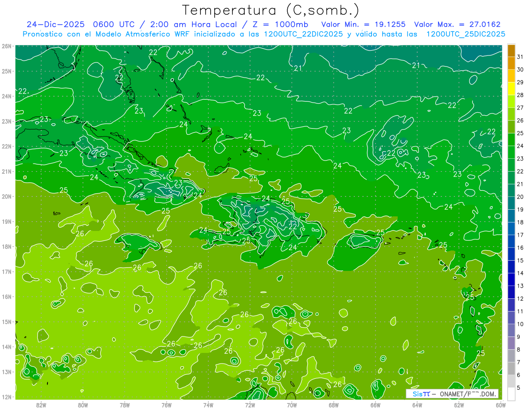532x411 pixels.
Task: Click the "70W" longitude axis label
Action: (x=292, y=405)
